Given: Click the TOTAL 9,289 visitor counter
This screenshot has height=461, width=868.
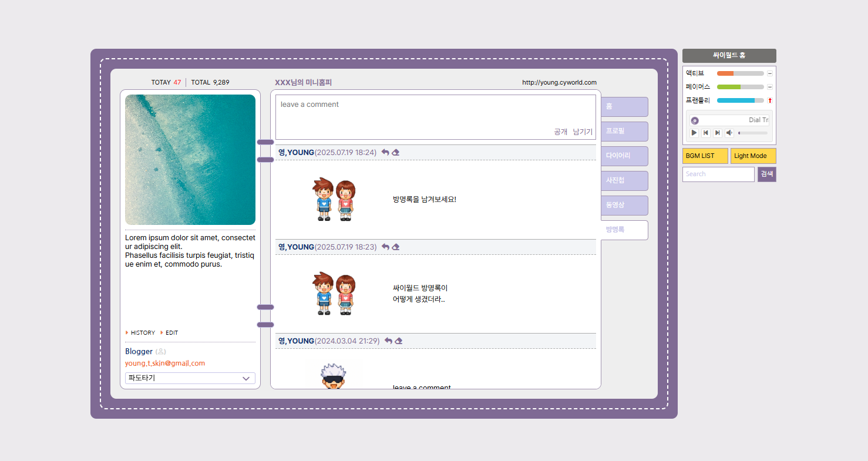Looking at the screenshot, I should (210, 82).
